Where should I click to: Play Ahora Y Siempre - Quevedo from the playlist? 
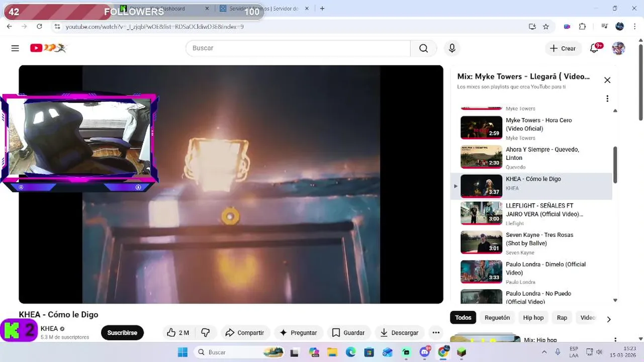531,157
